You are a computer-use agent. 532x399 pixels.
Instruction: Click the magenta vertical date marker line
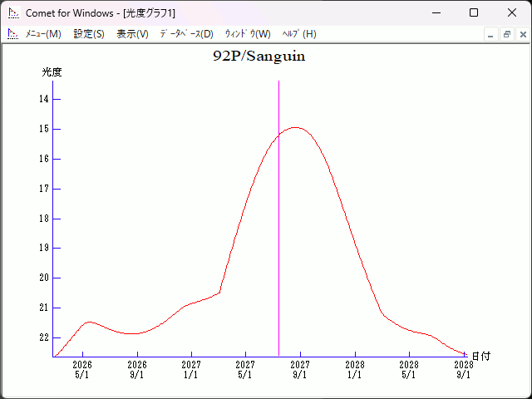[x=279, y=217]
